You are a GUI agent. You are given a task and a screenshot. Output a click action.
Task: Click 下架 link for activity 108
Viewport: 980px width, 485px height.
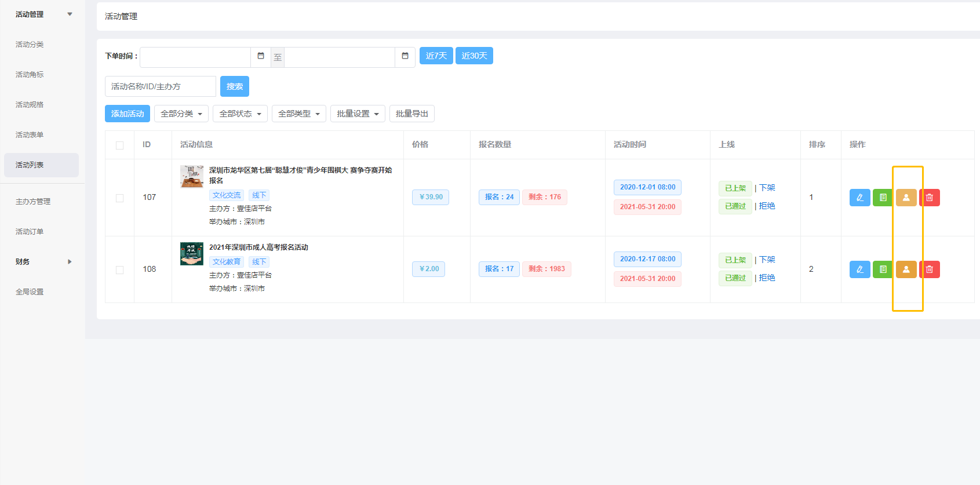click(767, 260)
